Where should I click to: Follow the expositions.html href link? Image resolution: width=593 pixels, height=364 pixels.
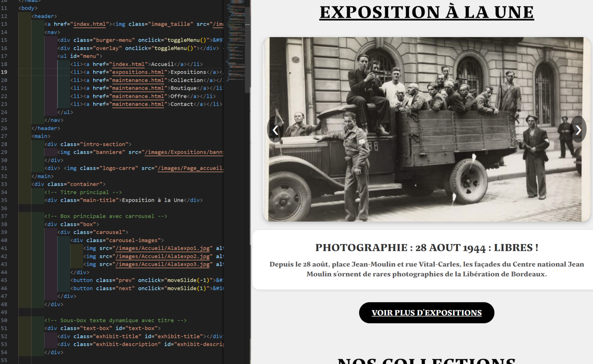138,72
